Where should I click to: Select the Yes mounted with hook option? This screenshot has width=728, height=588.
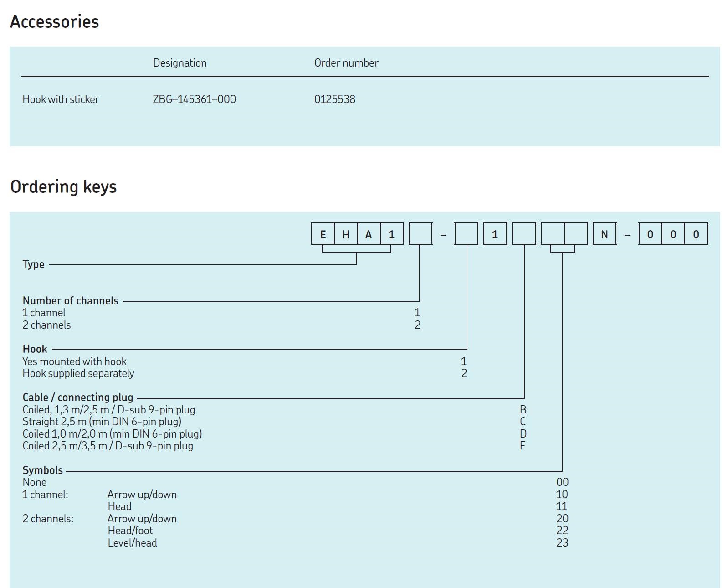pyautogui.click(x=75, y=361)
